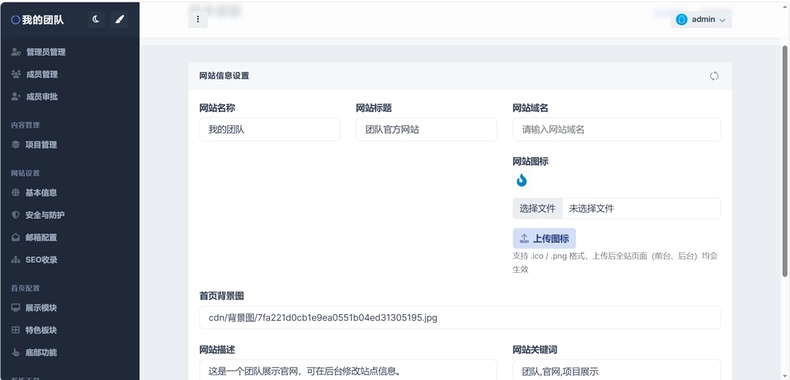Click the 网站标题 input field
Image resolution: width=790 pixels, height=380 pixels.
coord(426,130)
